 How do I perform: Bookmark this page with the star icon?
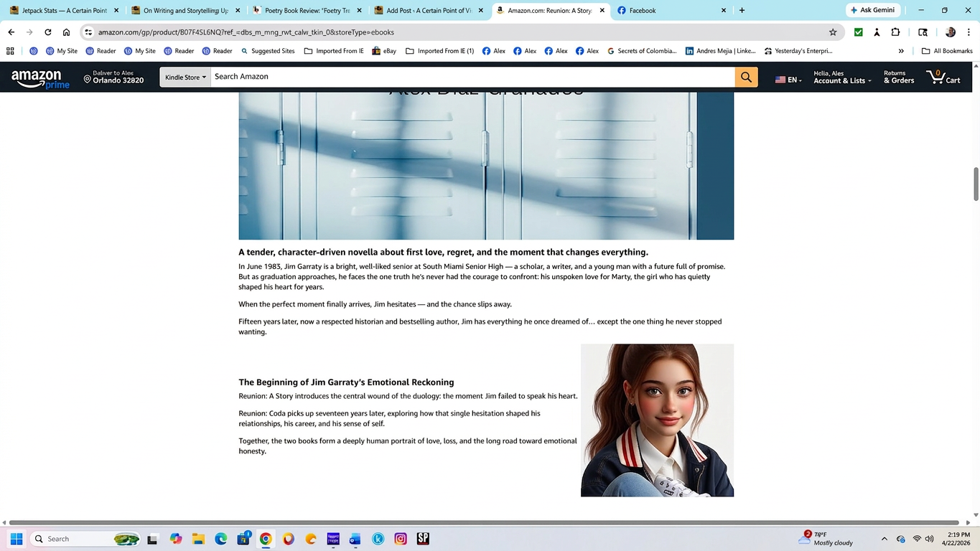(x=833, y=32)
